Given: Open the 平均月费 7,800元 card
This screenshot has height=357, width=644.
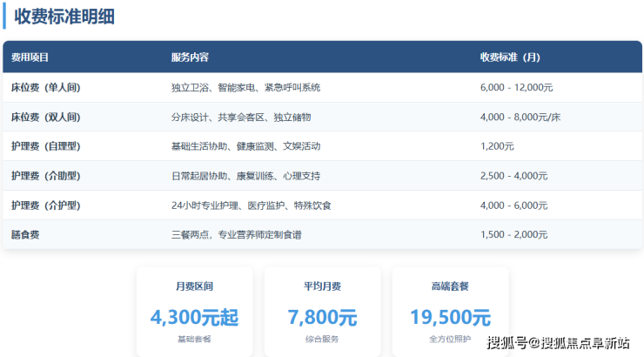Looking at the screenshot, I should tap(322, 311).
